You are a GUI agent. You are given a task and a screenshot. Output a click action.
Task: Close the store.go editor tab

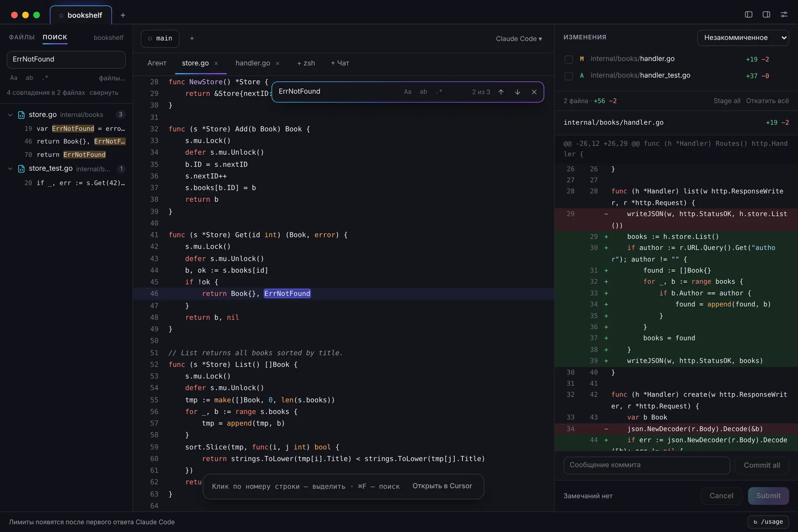point(216,63)
